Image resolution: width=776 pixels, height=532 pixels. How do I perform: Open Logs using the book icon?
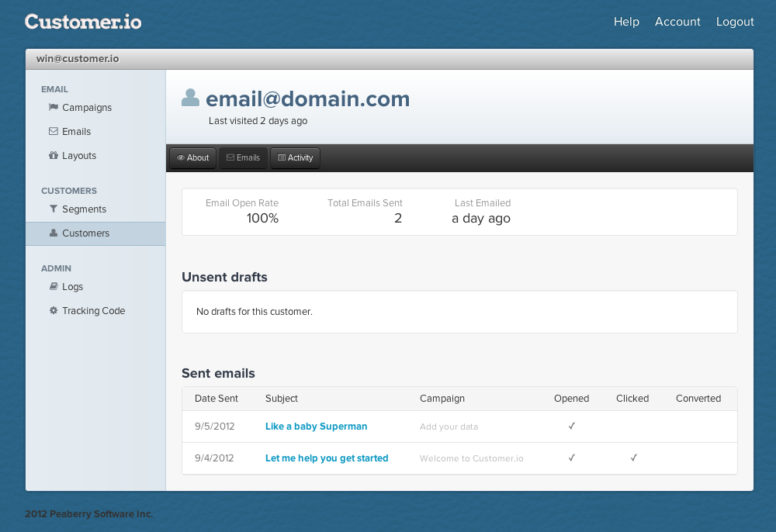(x=53, y=286)
